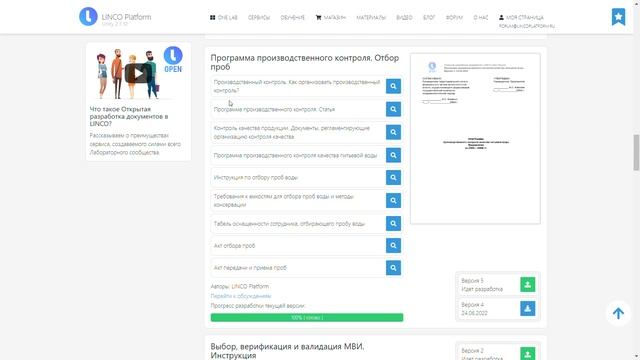Click heading 'Программа производственного контроля. Отбор проб'

(304, 62)
